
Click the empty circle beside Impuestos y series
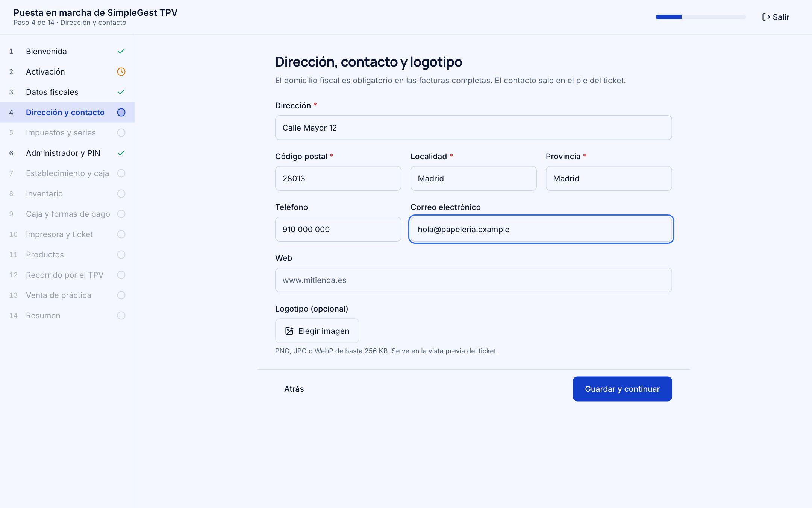tap(121, 132)
